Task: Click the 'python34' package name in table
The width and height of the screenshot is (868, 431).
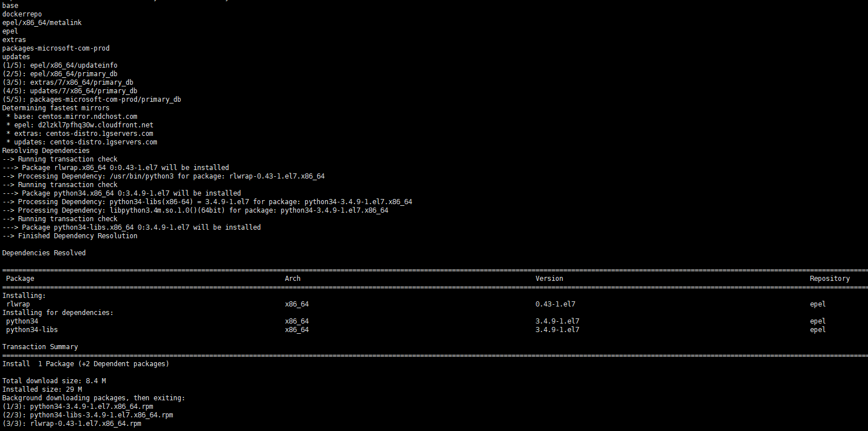Action: pyautogui.click(x=22, y=321)
